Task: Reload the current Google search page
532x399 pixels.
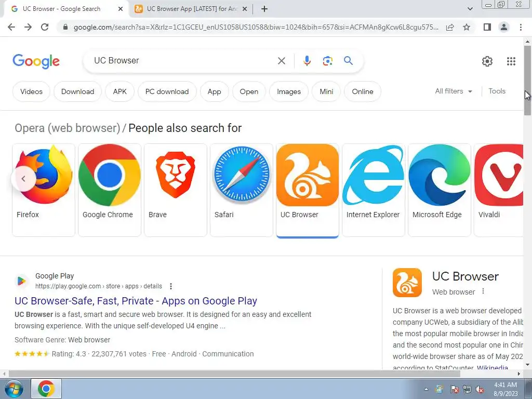Action: [45, 27]
